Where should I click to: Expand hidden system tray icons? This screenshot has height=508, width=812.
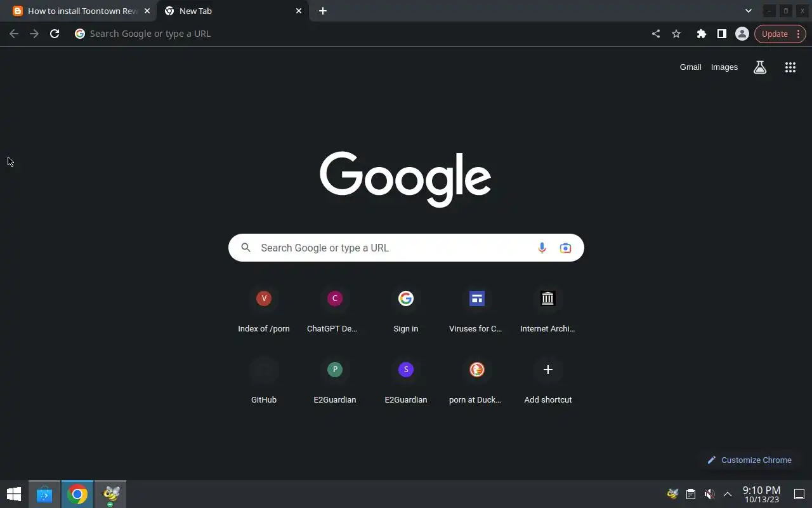[x=728, y=494]
